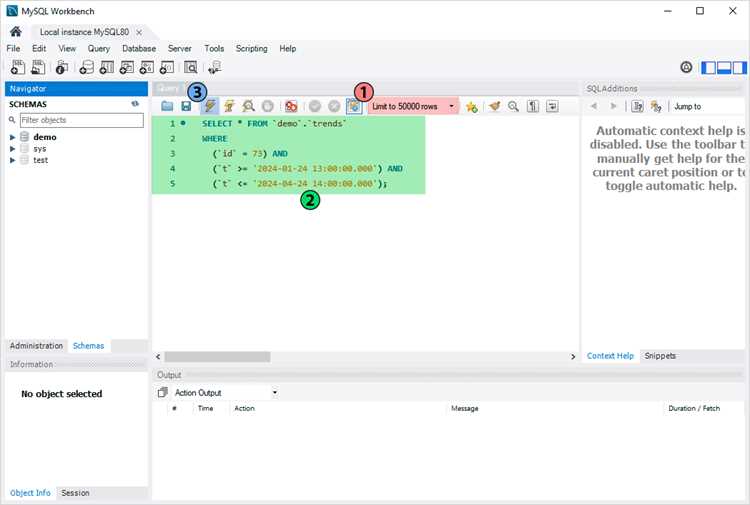
Task: Open the Limit to 50000 rows dropdown
Action: tap(413, 106)
